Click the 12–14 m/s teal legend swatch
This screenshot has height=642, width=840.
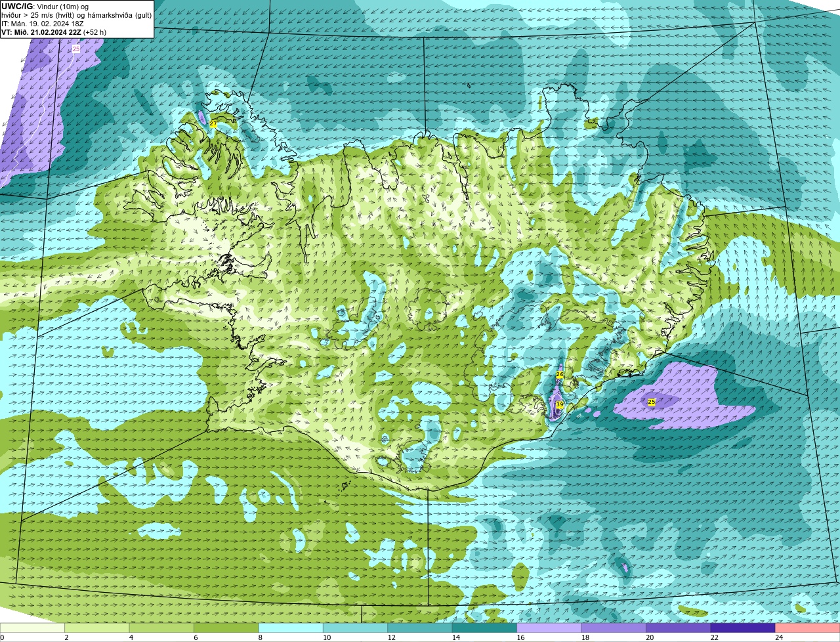(421, 628)
